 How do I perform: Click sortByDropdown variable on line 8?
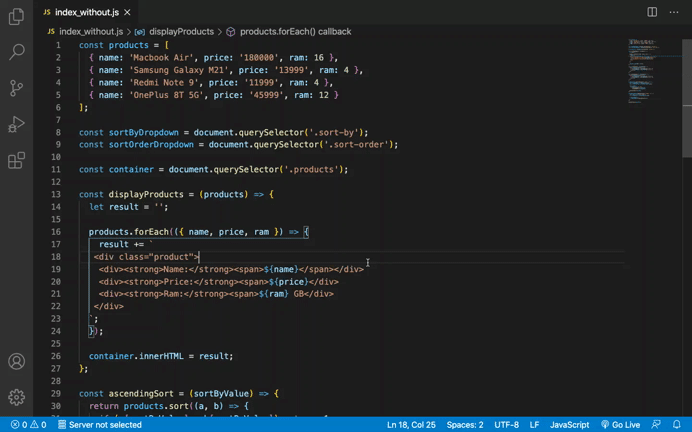coord(144,132)
